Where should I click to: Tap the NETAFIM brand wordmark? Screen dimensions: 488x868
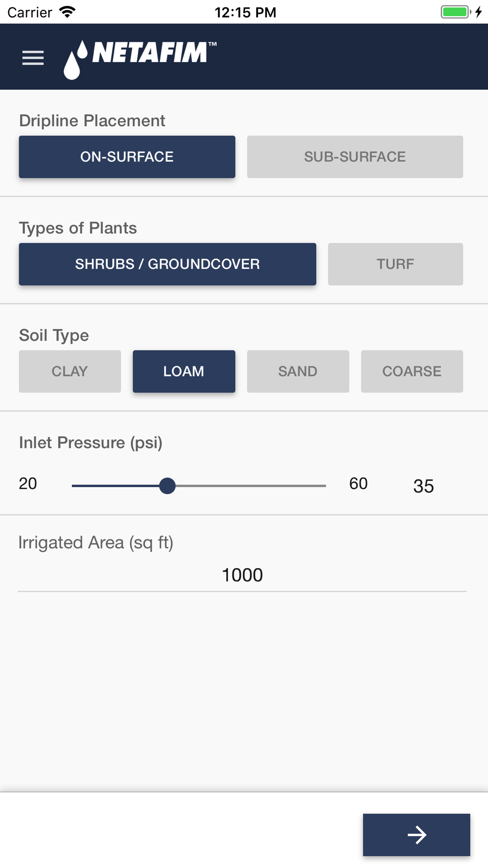tap(151, 53)
